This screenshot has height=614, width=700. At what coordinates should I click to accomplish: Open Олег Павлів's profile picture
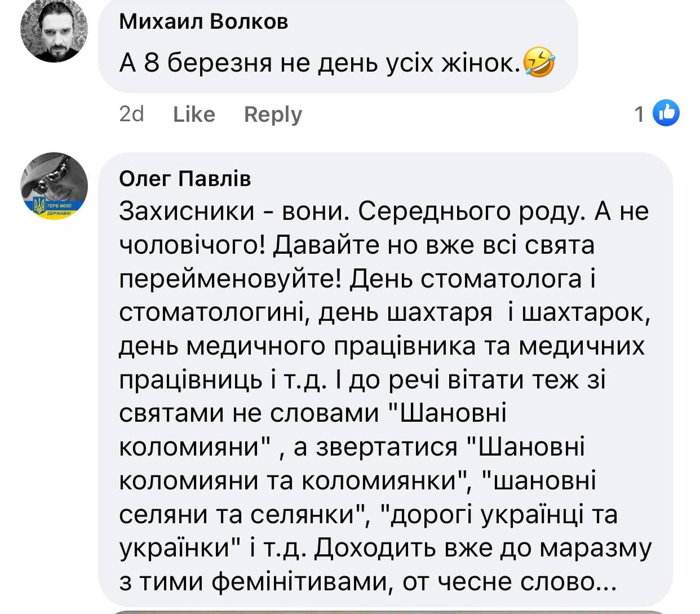[x=54, y=185]
